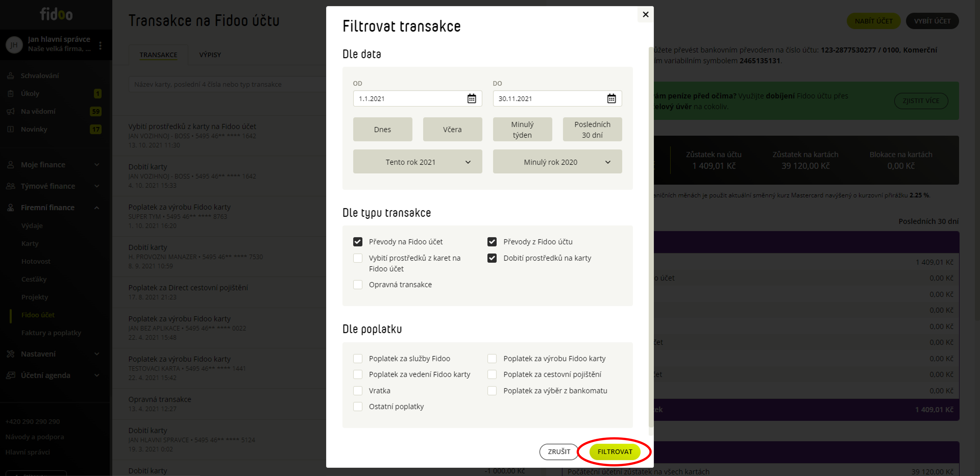Open Karty in sidebar
The height and width of the screenshot is (476, 980).
coord(30,244)
